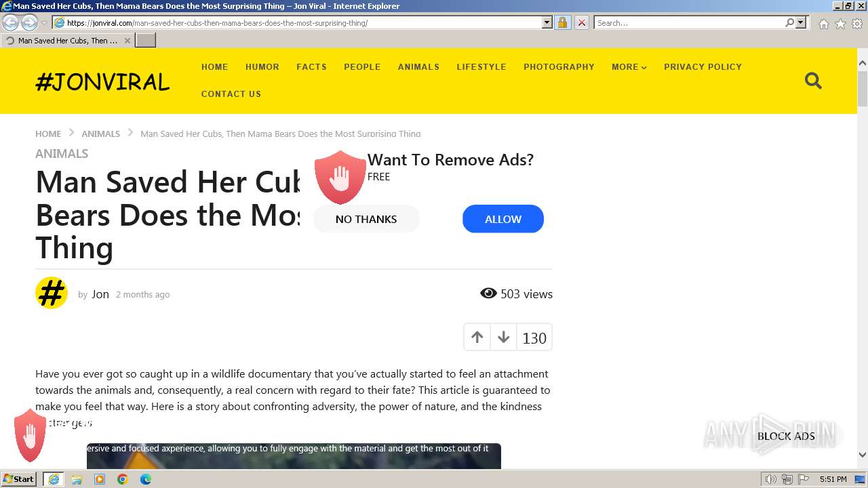Click the 130 vote count
The height and width of the screenshot is (488, 868).
(x=534, y=338)
